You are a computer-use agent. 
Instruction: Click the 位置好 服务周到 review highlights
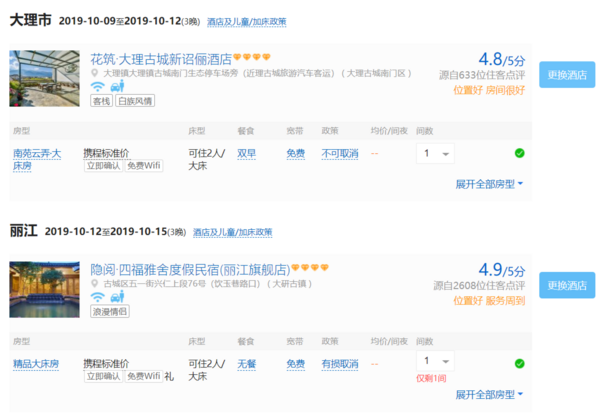coord(489,301)
